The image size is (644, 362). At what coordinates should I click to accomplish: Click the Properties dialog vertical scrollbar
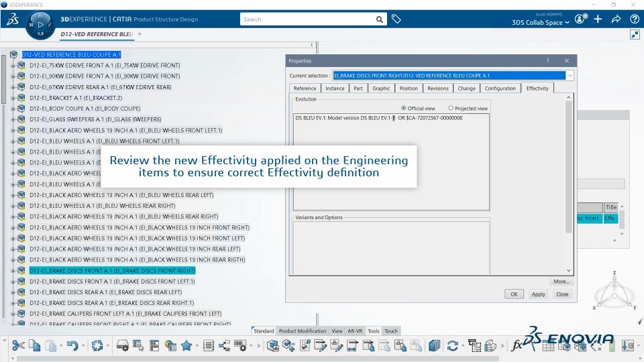tap(568, 167)
